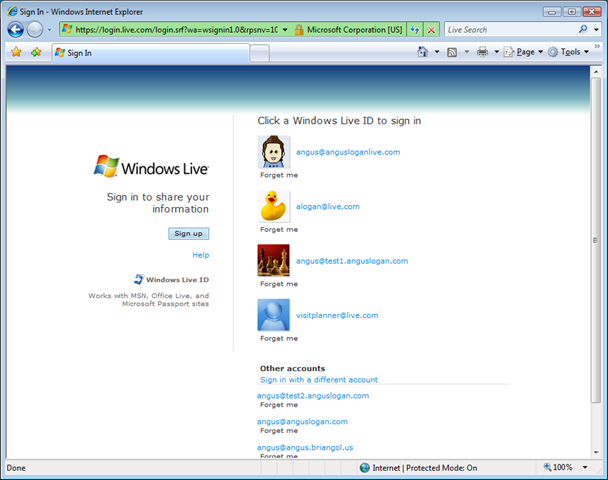This screenshot has width=608, height=480.
Task: Forget me under visitplanner@live.com
Action: click(x=279, y=338)
